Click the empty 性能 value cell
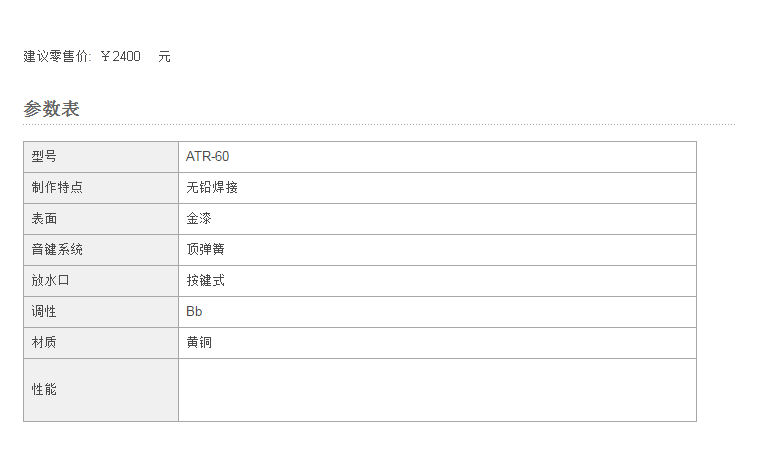Screen dimensions: 759x458 click(x=438, y=390)
